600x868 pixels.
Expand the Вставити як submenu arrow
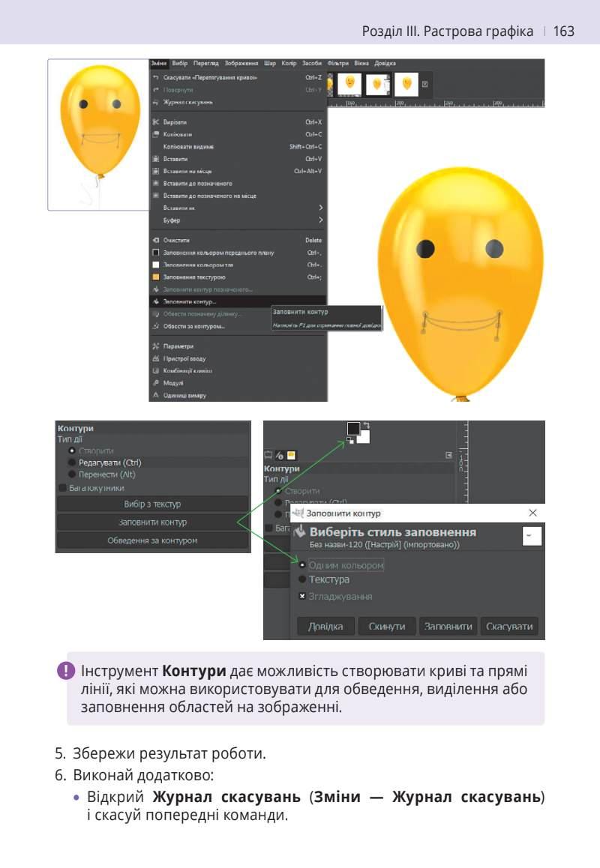[x=321, y=208]
